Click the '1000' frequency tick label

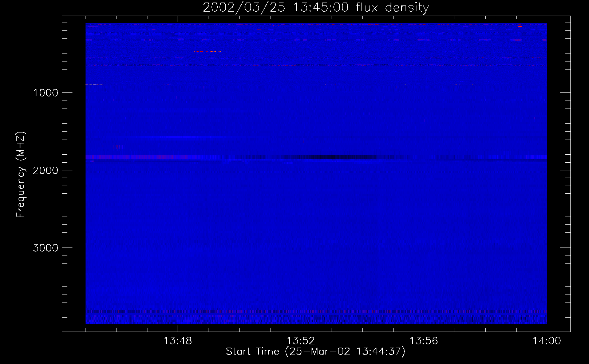click(x=46, y=93)
